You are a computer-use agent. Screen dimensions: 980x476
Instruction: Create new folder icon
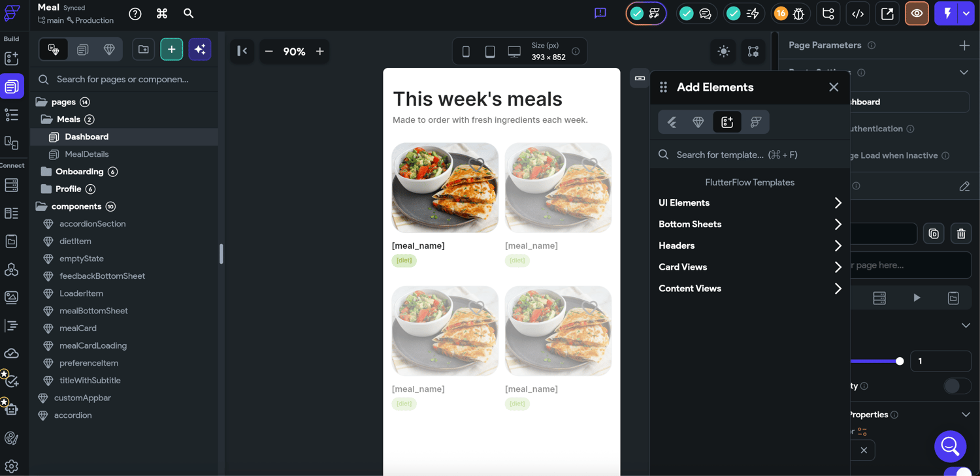point(144,50)
